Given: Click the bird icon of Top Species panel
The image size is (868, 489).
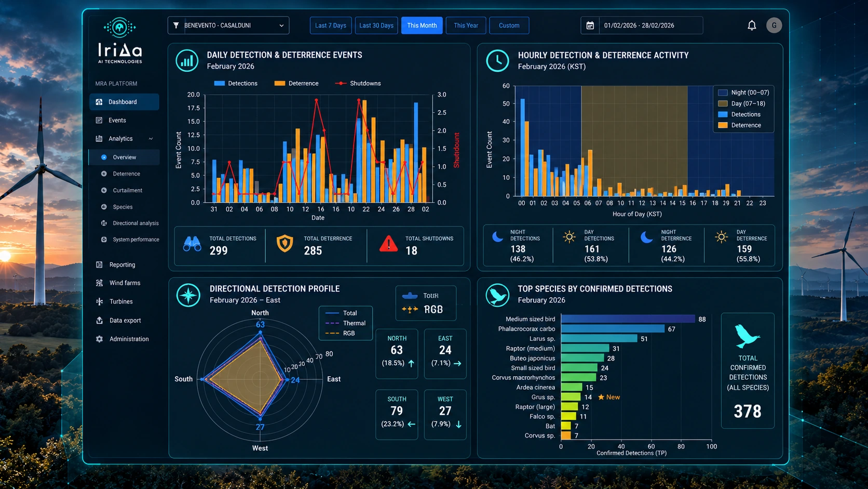Looking at the screenshot, I should (x=497, y=295).
